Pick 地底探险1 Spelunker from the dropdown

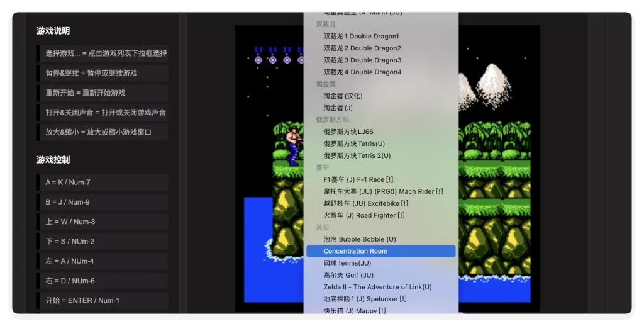[x=365, y=299]
